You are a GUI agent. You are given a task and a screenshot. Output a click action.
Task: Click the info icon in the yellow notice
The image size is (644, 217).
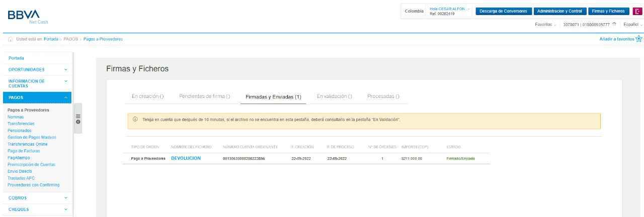pos(135,119)
